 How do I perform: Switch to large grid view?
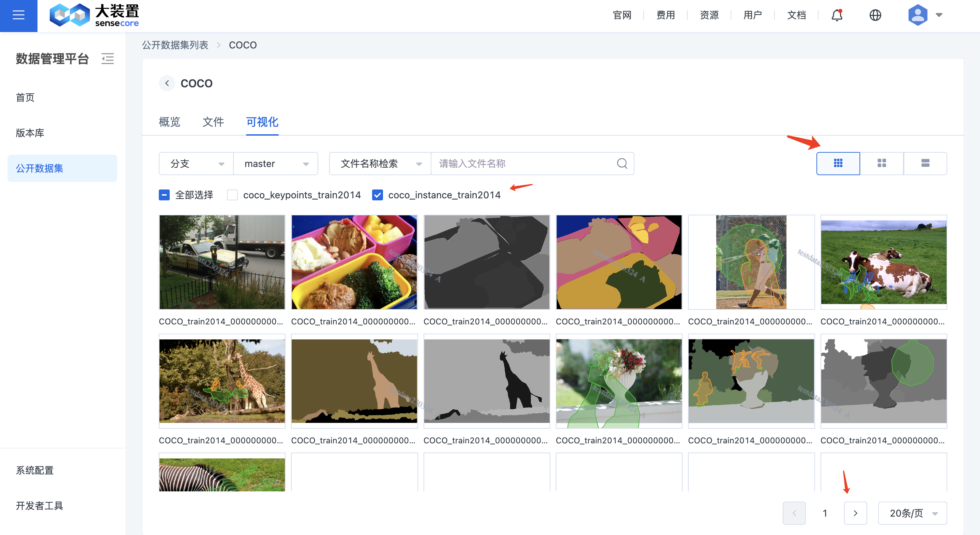[838, 163]
